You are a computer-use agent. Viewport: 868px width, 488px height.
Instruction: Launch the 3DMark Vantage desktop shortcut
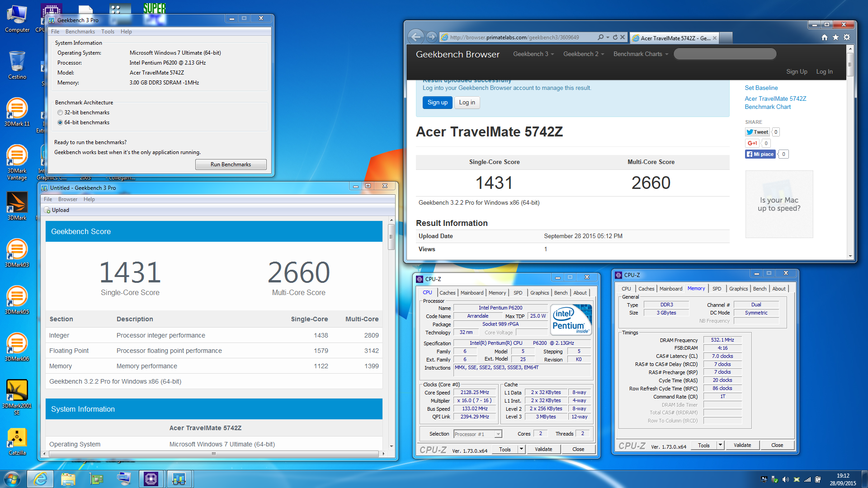(x=17, y=162)
